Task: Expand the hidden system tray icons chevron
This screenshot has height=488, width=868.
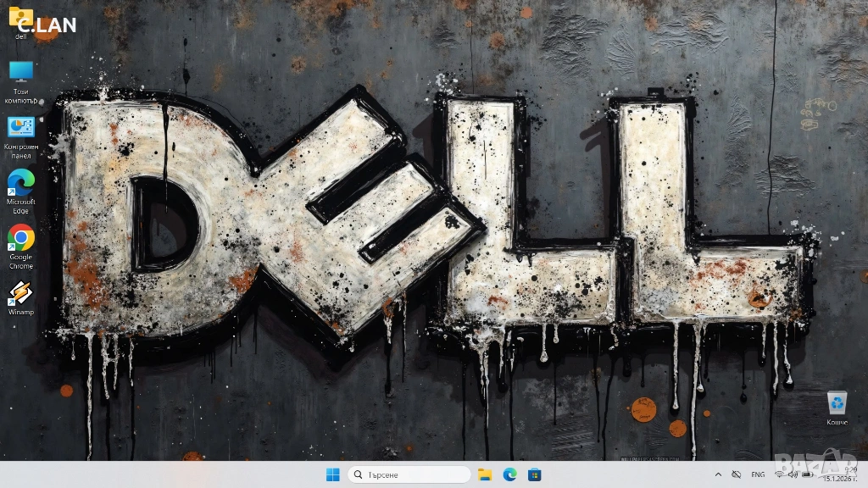Action: point(719,474)
